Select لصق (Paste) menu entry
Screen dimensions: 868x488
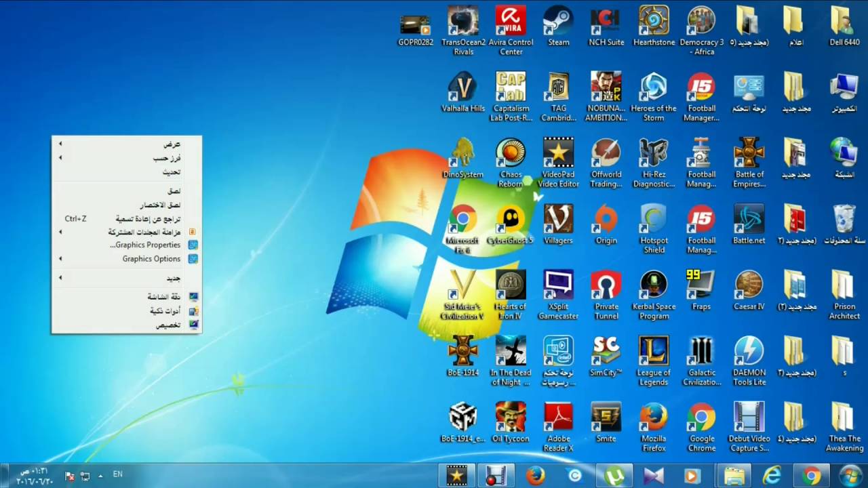(x=126, y=191)
